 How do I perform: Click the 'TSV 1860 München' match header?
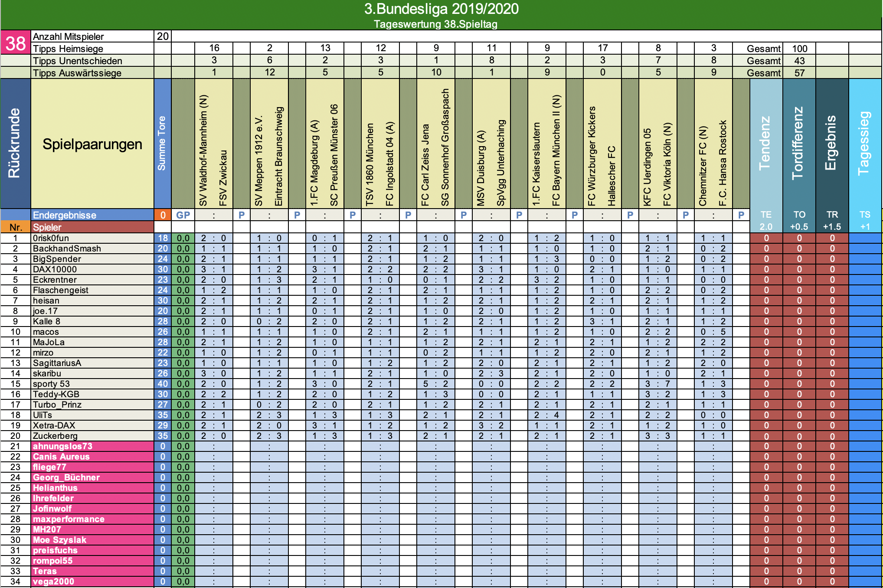370,164
